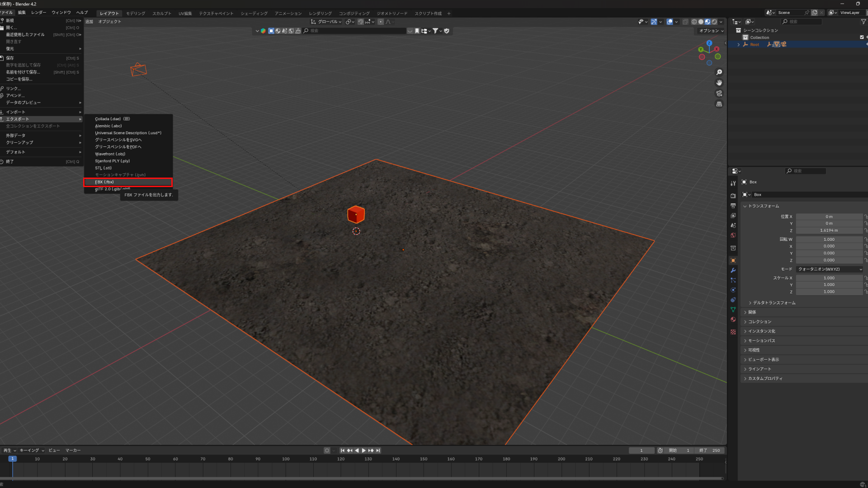The width and height of the screenshot is (868, 488).
Task: Expand the 関係 (Relations) panel
Action: click(752, 312)
